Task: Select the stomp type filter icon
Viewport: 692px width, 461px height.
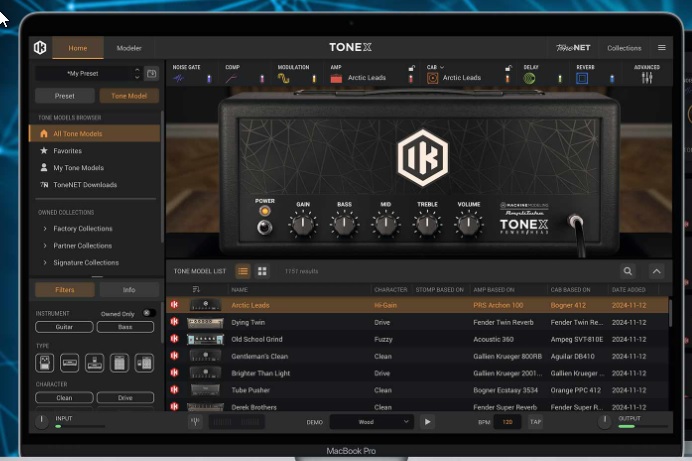Action: [x=45, y=363]
